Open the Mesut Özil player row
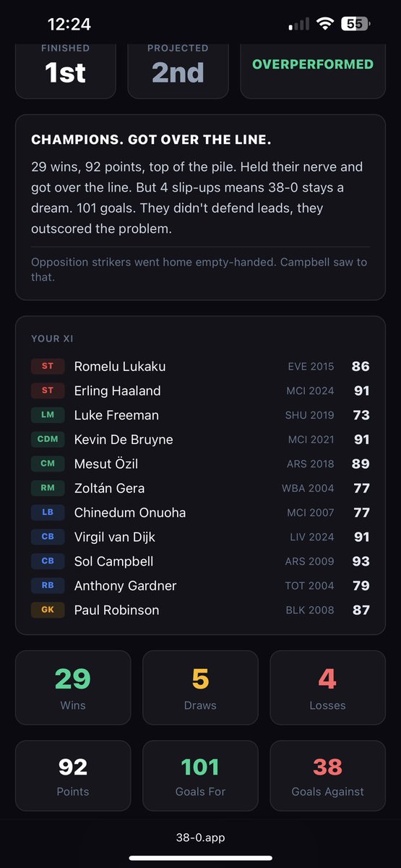 (200, 464)
